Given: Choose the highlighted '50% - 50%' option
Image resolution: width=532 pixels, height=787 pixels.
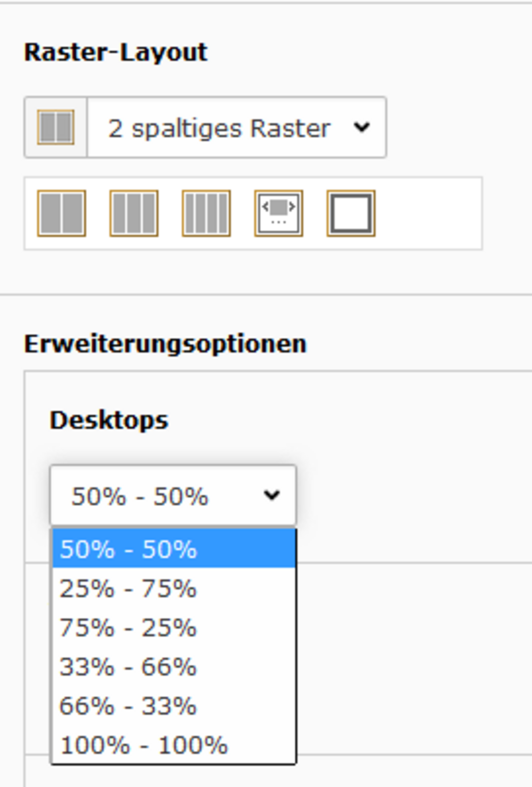Looking at the screenshot, I should click(x=174, y=549).
